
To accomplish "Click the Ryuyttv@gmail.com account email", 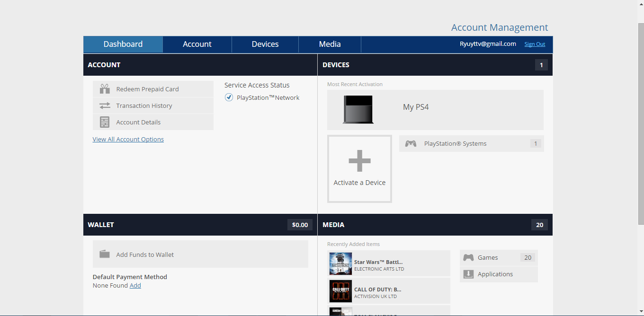I will tap(488, 44).
